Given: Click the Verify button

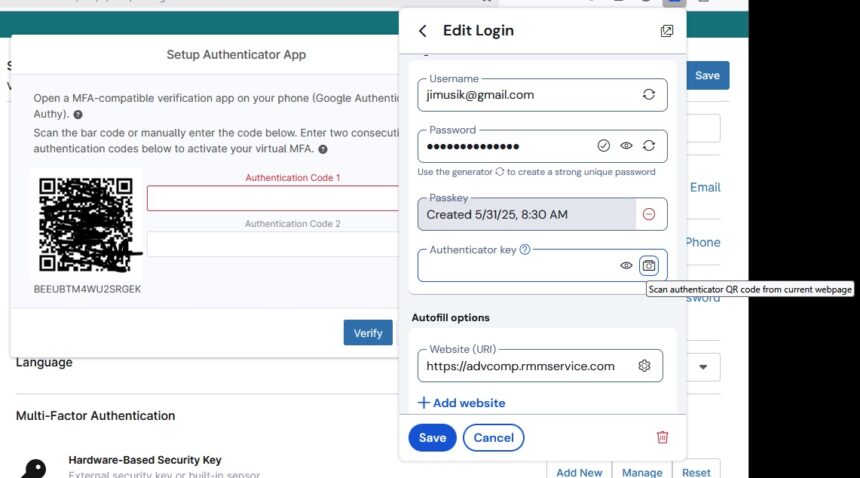Looking at the screenshot, I should (368, 333).
